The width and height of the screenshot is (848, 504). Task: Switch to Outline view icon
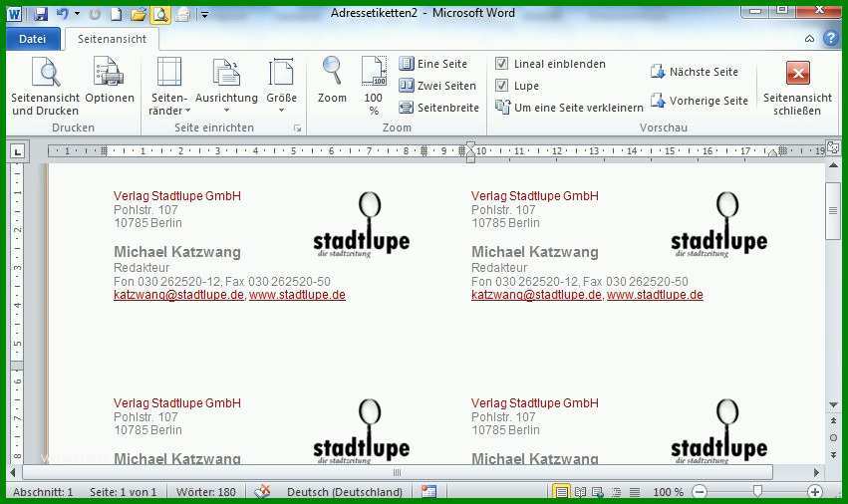click(x=616, y=492)
